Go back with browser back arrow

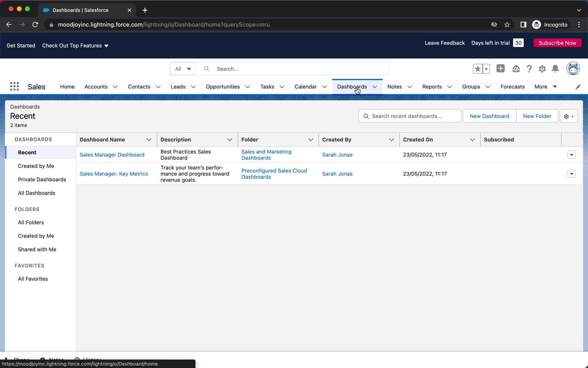(9, 25)
